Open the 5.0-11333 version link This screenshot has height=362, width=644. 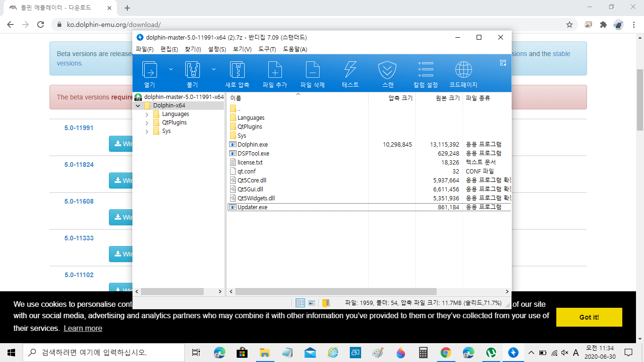click(79, 238)
